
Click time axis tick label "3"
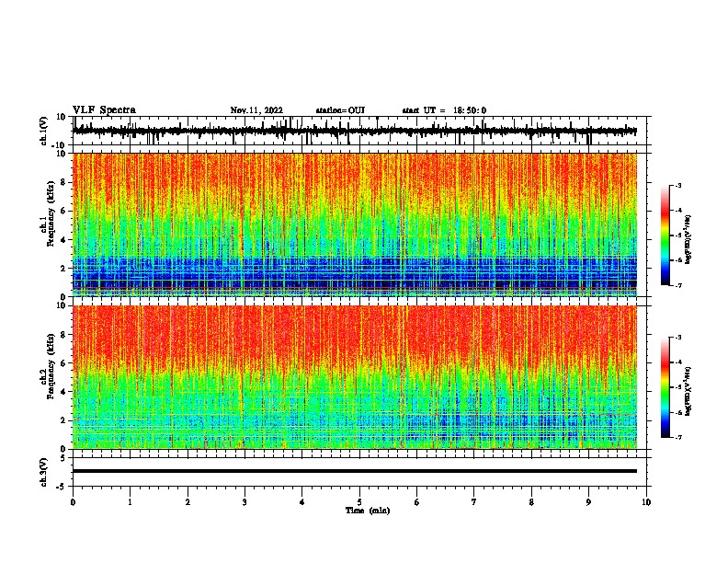[x=245, y=502]
